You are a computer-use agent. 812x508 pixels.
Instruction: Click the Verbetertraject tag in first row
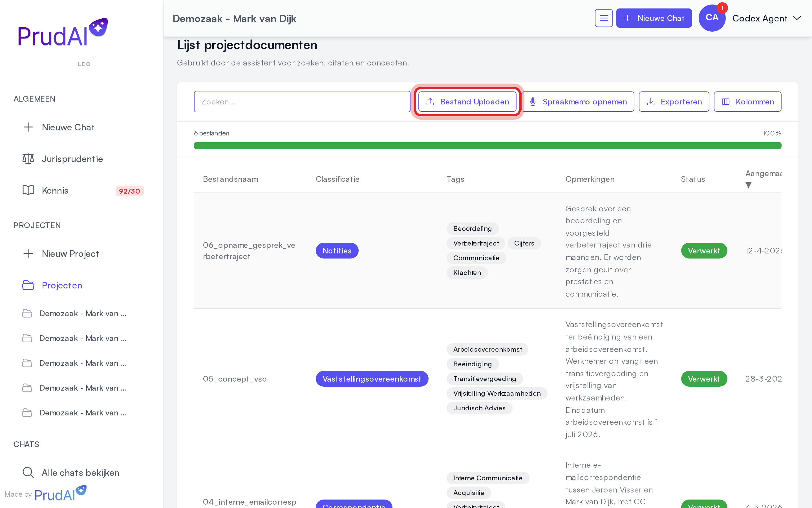click(476, 243)
